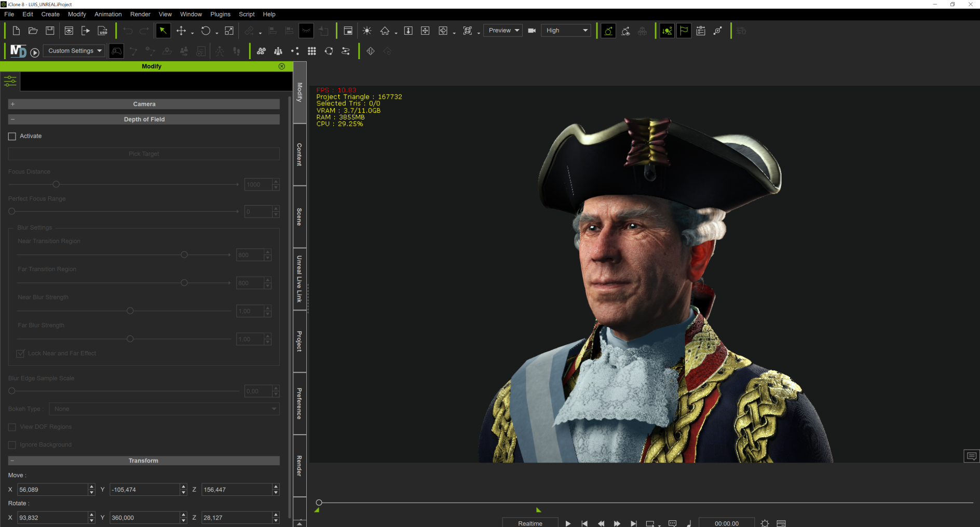
Task: Open the Export USD icon
Action: 103,31
